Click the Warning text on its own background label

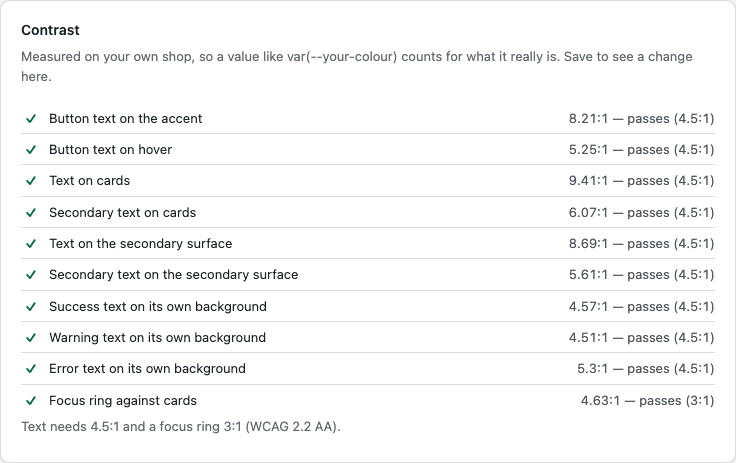[x=157, y=338]
